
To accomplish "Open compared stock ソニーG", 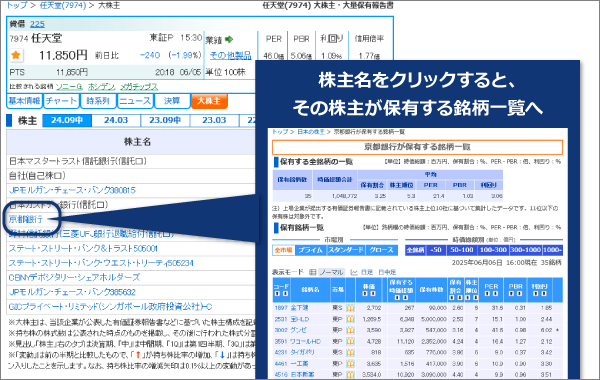I will coord(69,87).
